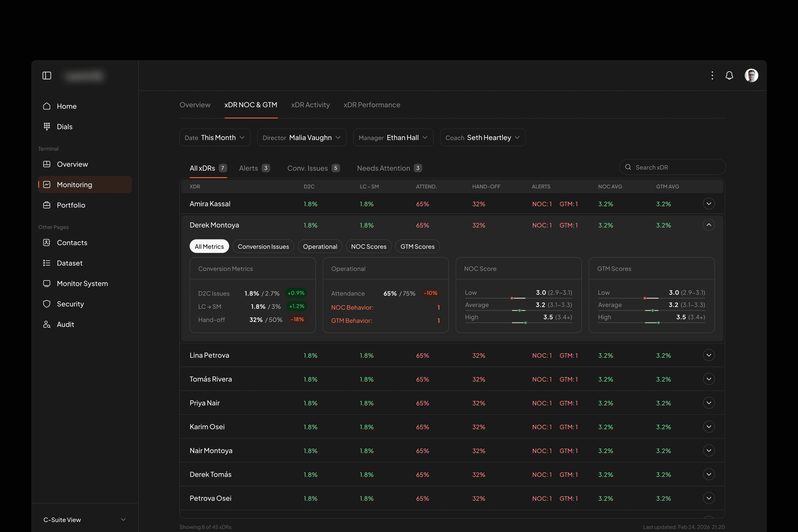This screenshot has height=532, width=798.
Task: Open the notifications bell
Action: point(729,75)
